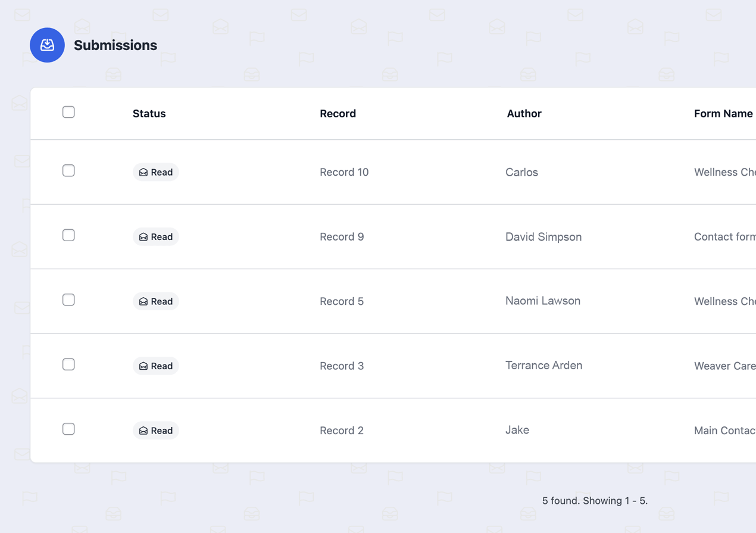Image resolution: width=756 pixels, height=533 pixels.
Task: Select the checkbox for David Simpson's row
Action: pos(68,235)
